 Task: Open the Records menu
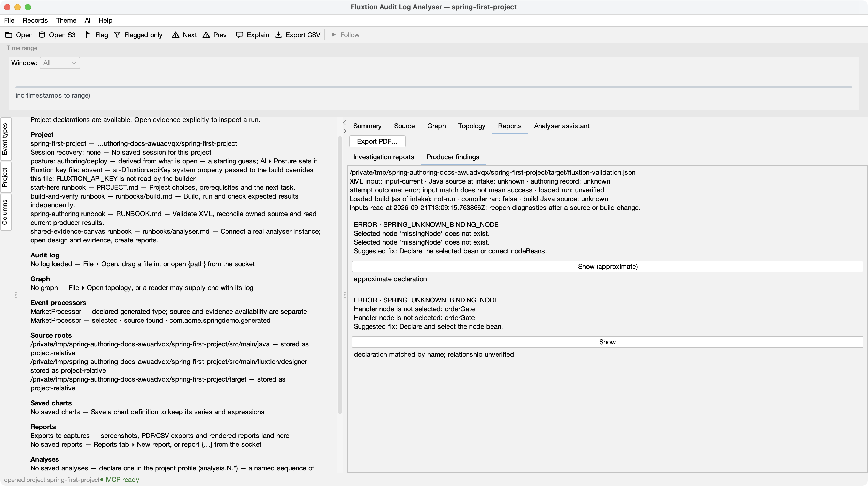pos(35,20)
